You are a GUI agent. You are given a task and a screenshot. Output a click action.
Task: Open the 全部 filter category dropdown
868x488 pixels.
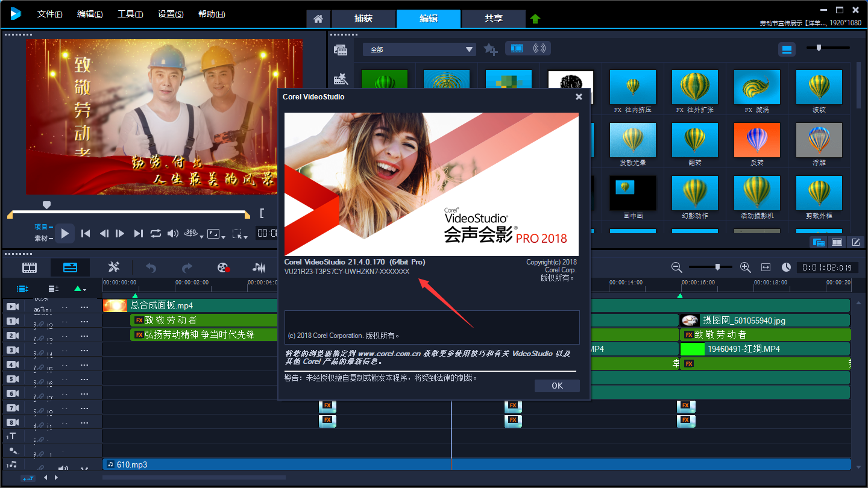420,49
